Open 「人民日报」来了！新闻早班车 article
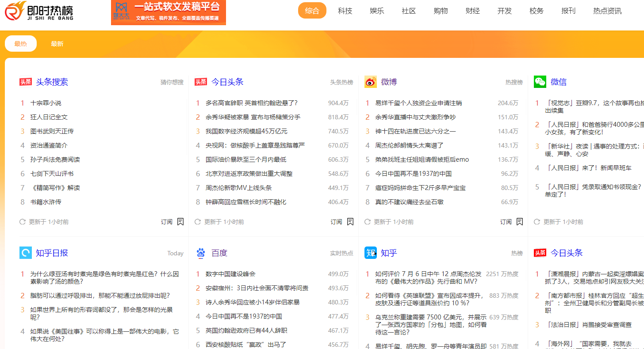The image size is (644, 349). 588,168
